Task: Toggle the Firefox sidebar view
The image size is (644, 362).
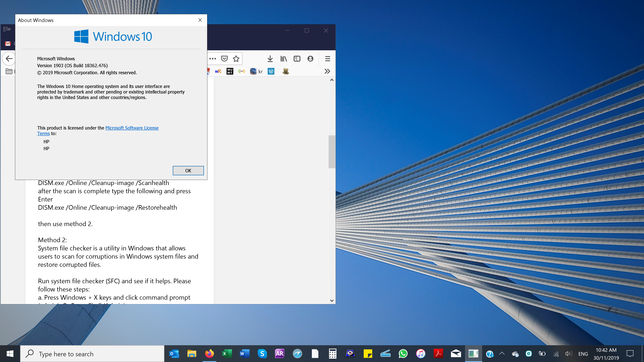Action: click(297, 59)
